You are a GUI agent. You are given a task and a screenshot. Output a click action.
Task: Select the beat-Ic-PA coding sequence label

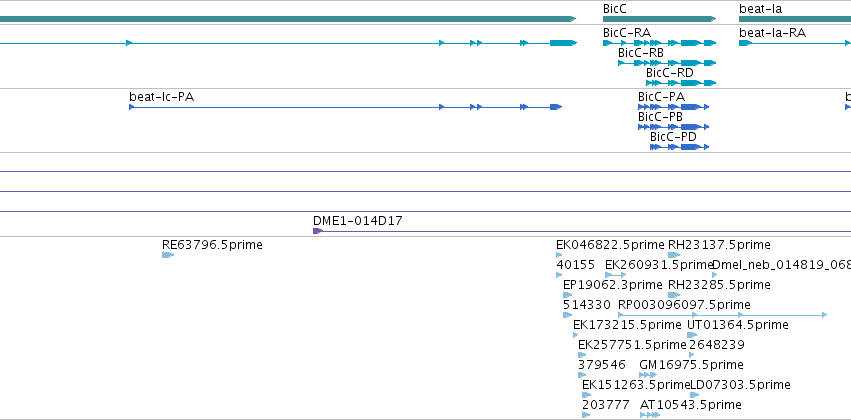point(161,97)
